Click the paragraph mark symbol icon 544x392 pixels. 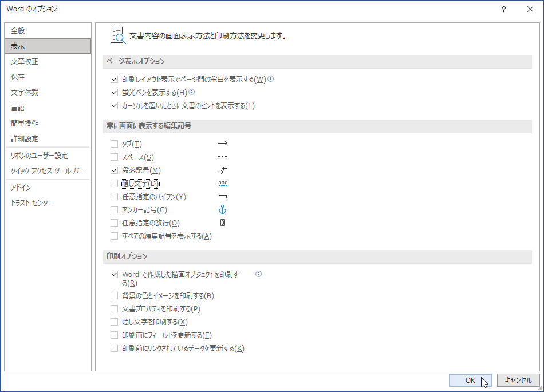(x=223, y=169)
